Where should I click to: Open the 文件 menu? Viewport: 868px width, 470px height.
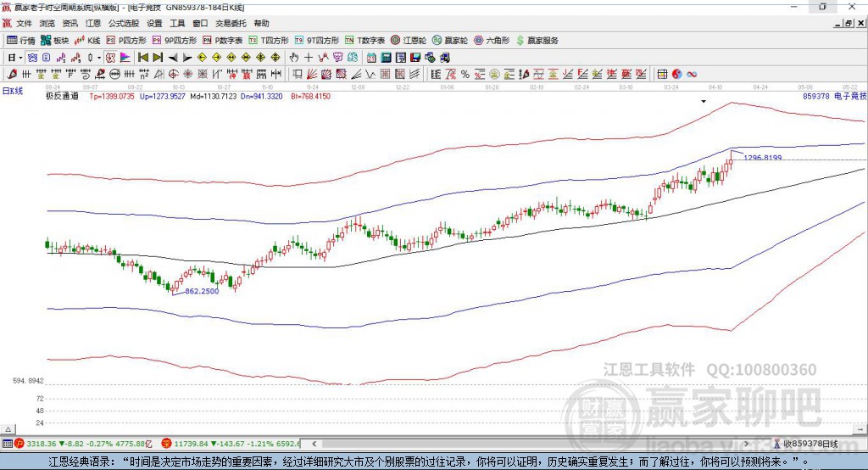click(x=25, y=23)
